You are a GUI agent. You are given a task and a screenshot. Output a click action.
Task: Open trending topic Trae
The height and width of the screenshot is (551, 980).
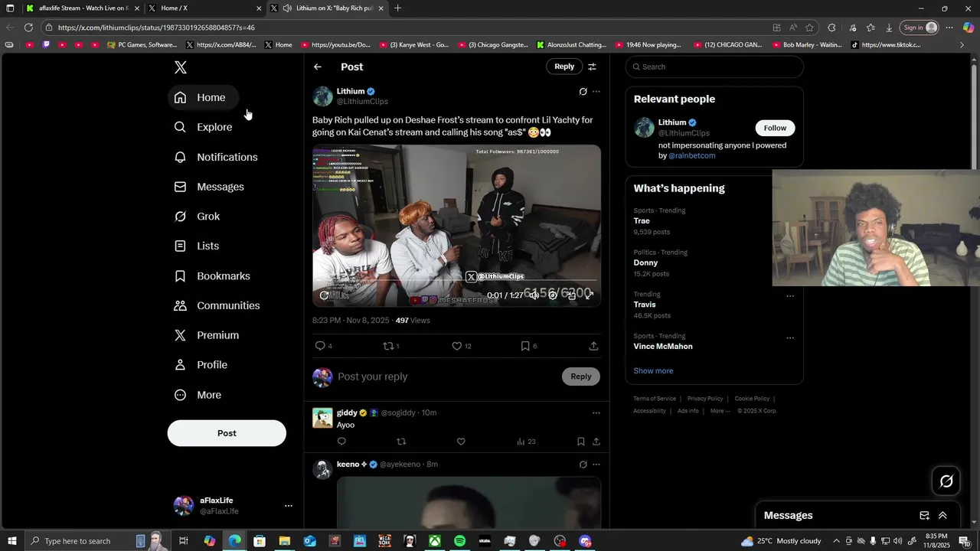point(642,220)
